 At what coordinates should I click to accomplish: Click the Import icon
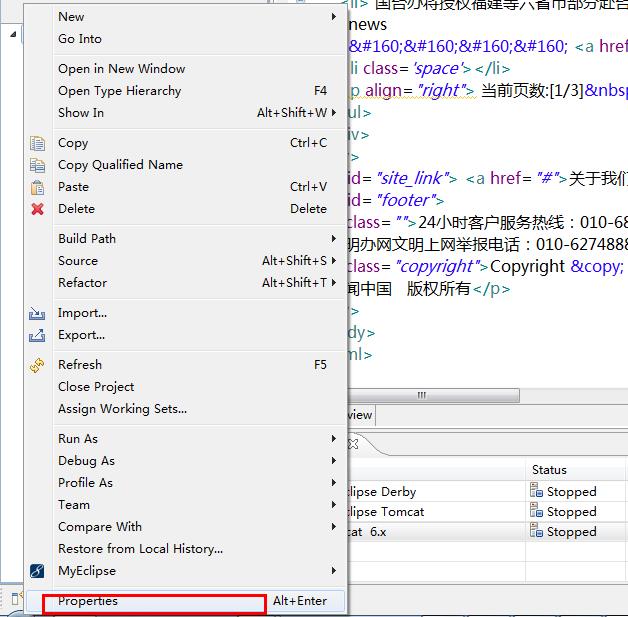pyautogui.click(x=38, y=313)
